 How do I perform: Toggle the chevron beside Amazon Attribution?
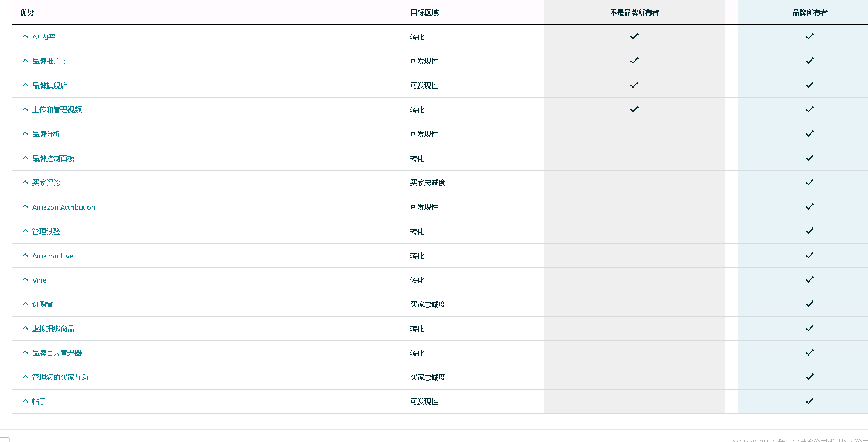[25, 206]
